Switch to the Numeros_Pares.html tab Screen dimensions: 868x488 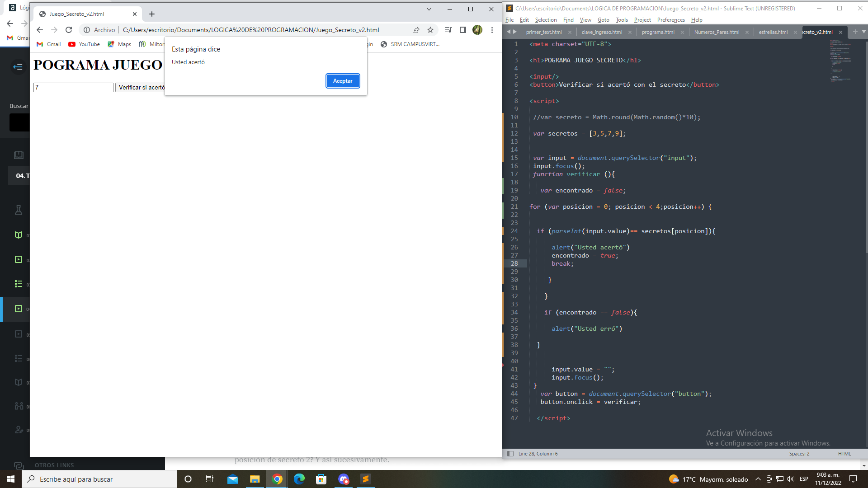[x=717, y=32]
